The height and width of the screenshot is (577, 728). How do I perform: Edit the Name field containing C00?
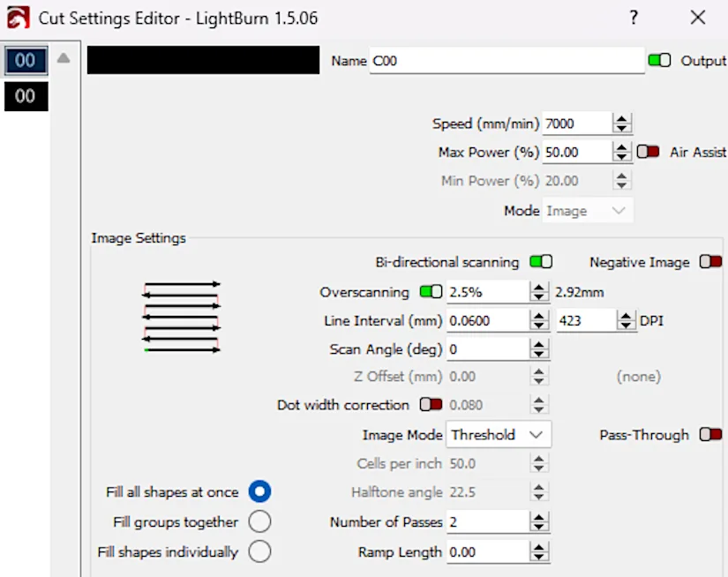coord(507,61)
